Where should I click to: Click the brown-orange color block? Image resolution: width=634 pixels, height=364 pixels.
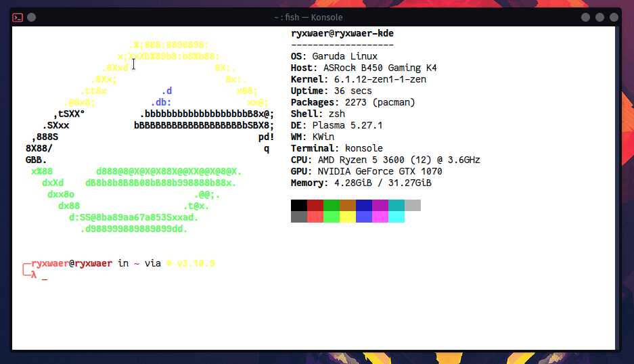[x=348, y=205]
